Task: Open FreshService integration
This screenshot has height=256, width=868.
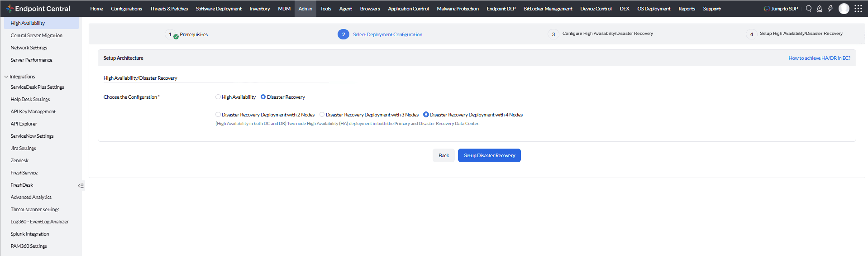Action: coord(24,173)
